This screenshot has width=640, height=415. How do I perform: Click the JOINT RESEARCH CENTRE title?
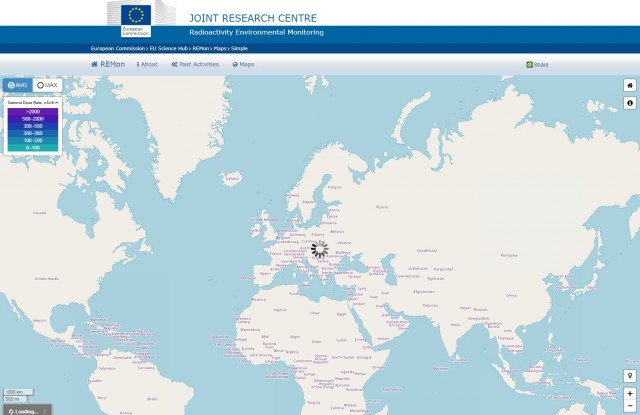coord(253,18)
